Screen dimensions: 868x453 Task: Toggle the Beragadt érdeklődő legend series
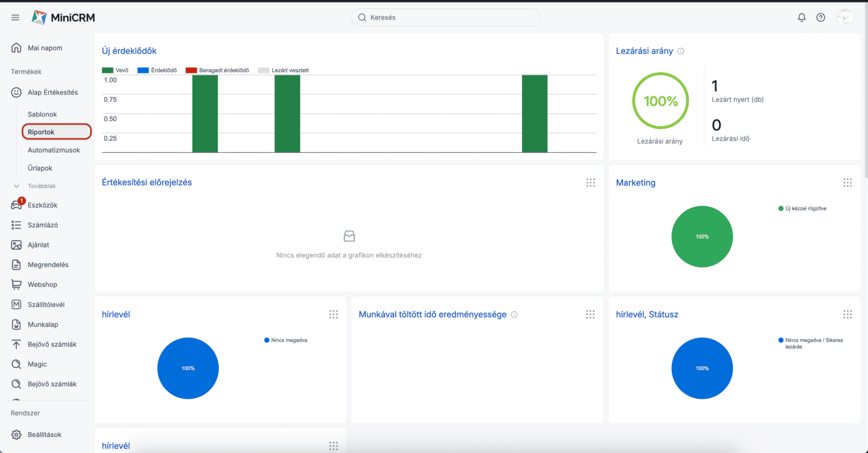[217, 71]
